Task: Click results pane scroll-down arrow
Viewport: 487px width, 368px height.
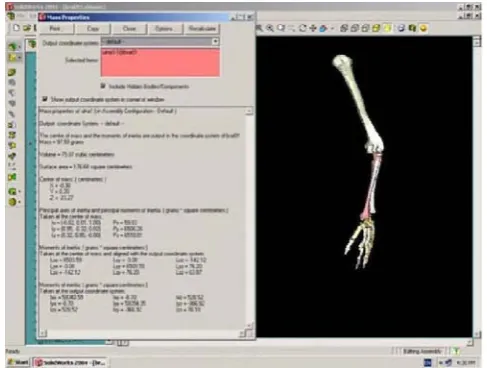Action: (249, 325)
